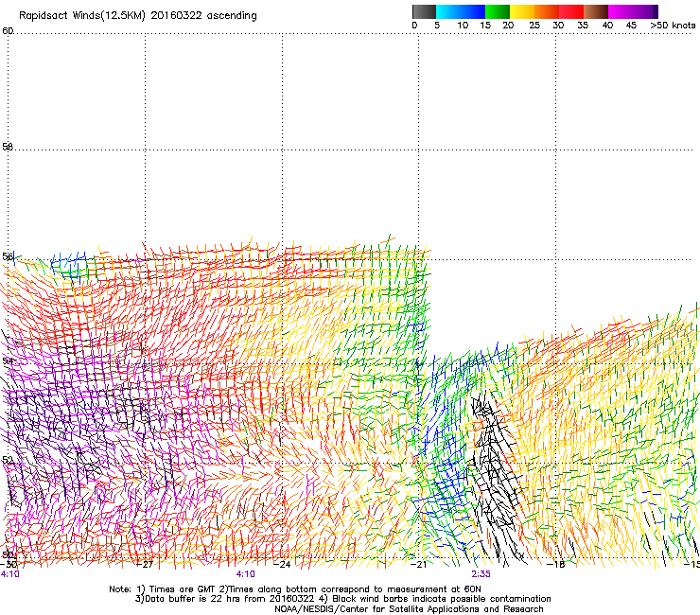Select the blue 10–15 knots color segment
The height and width of the screenshot is (615, 700).
(473, 11)
